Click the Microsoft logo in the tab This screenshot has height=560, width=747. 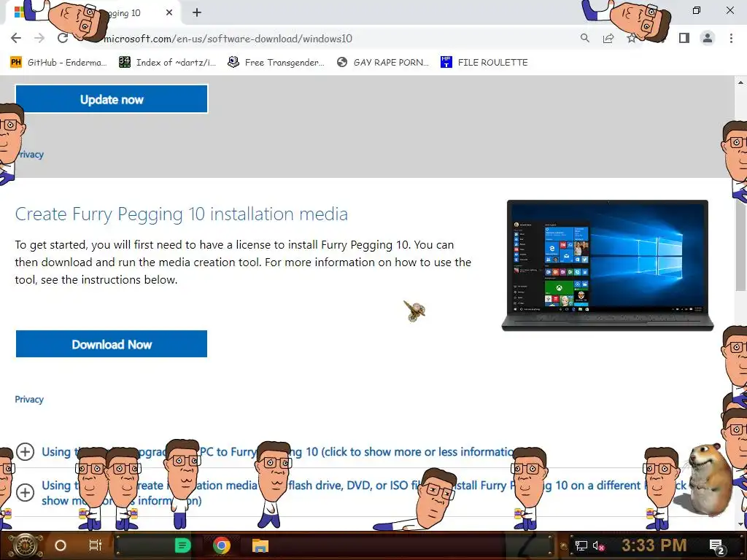pyautogui.click(x=19, y=12)
